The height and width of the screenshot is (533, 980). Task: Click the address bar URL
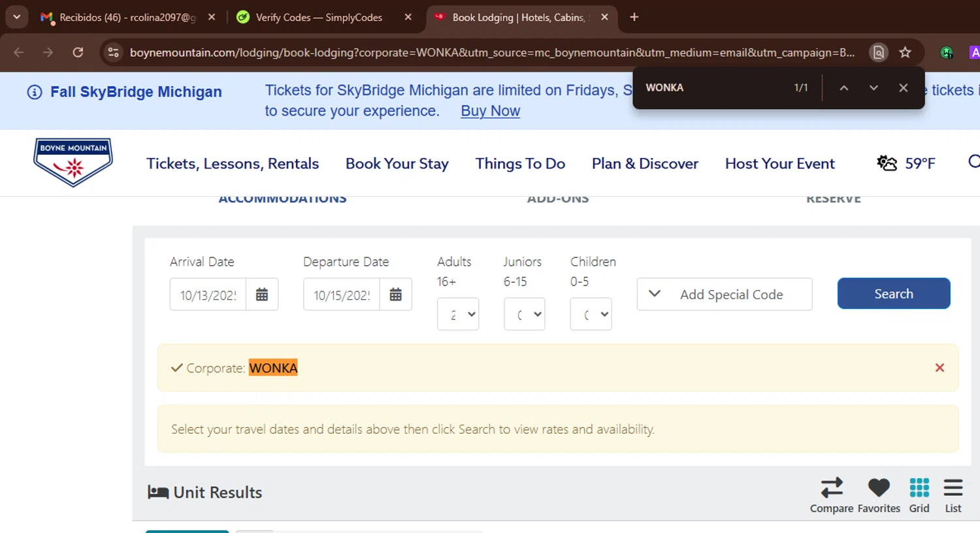coord(492,52)
